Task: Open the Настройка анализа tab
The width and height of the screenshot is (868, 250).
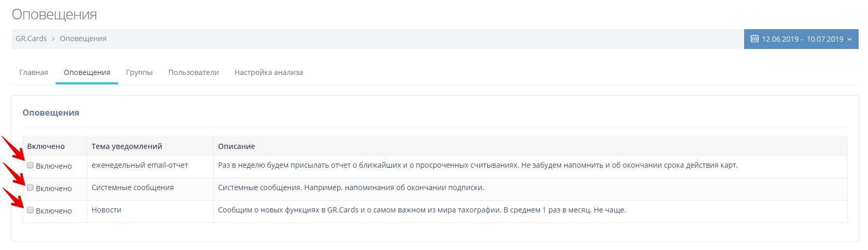Action: (269, 72)
